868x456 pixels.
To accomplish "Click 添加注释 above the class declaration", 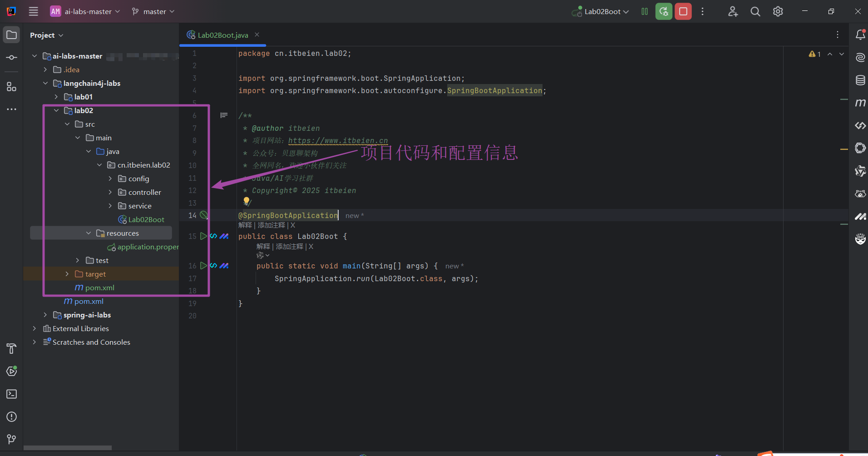I will tap(271, 225).
